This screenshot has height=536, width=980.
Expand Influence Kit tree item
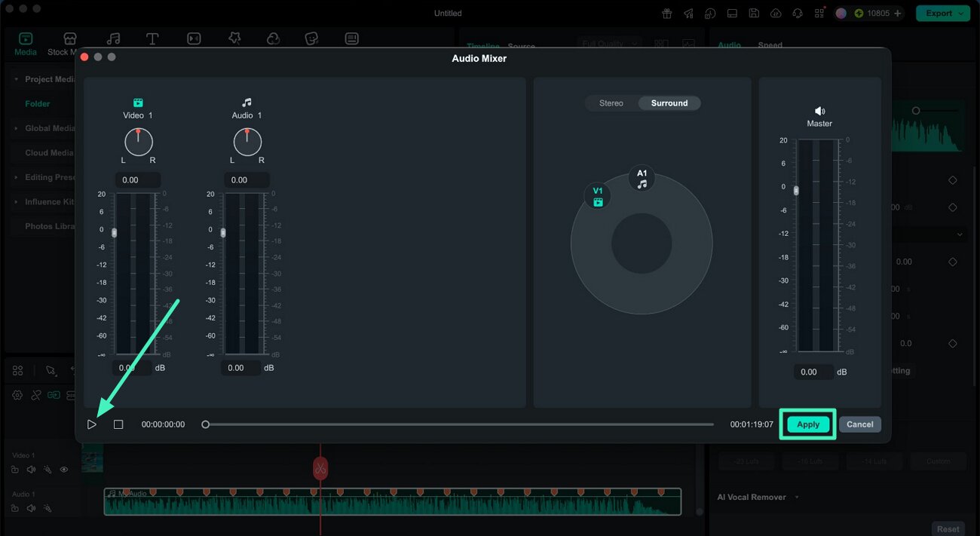click(x=17, y=202)
